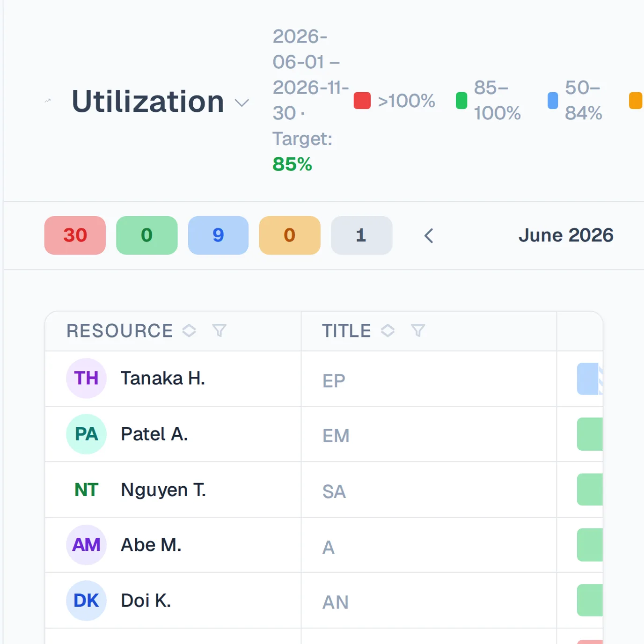Click the 85–100% legend label

point(497,100)
